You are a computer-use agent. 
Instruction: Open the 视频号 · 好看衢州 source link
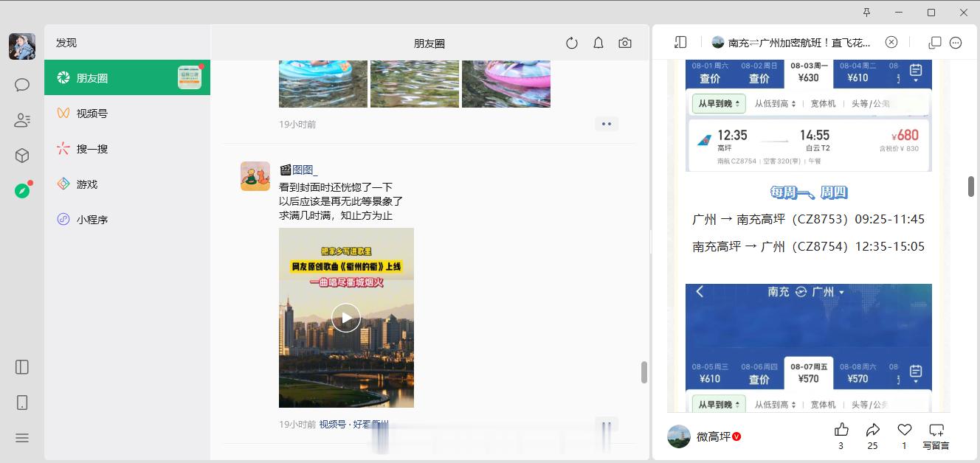[353, 424]
